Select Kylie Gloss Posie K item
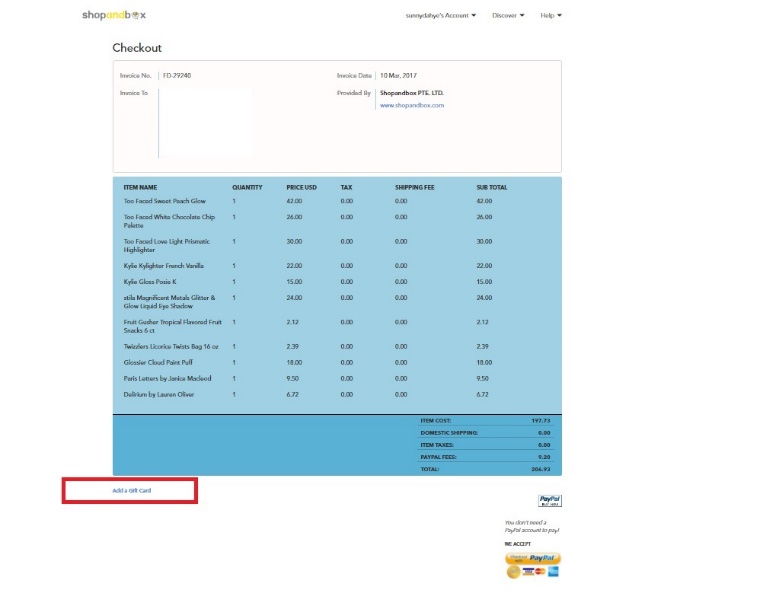The height and width of the screenshot is (593, 779). click(x=150, y=282)
